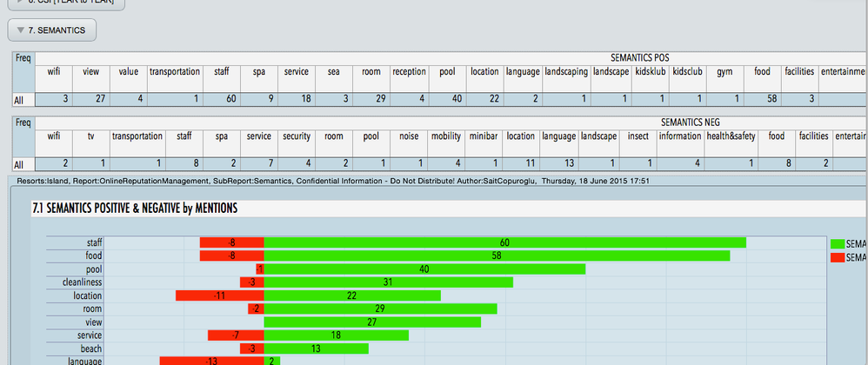
Task: Select cell 13 under language in NEG table
Action: point(559,164)
